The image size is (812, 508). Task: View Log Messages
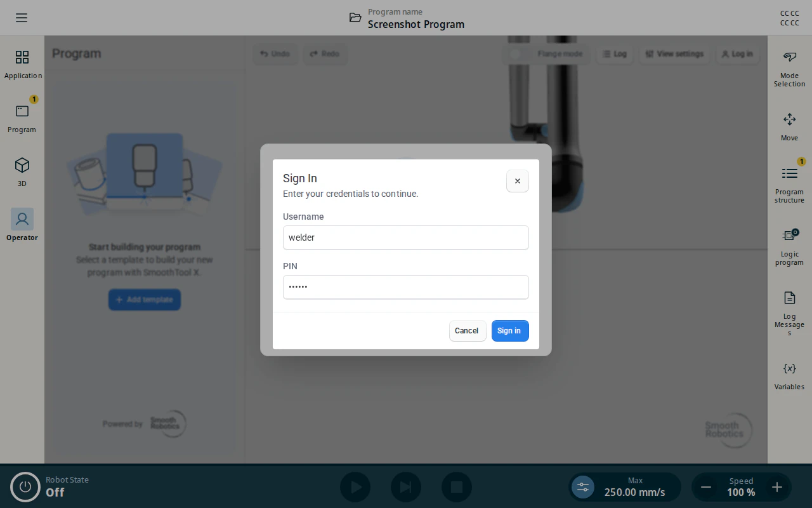point(789,312)
